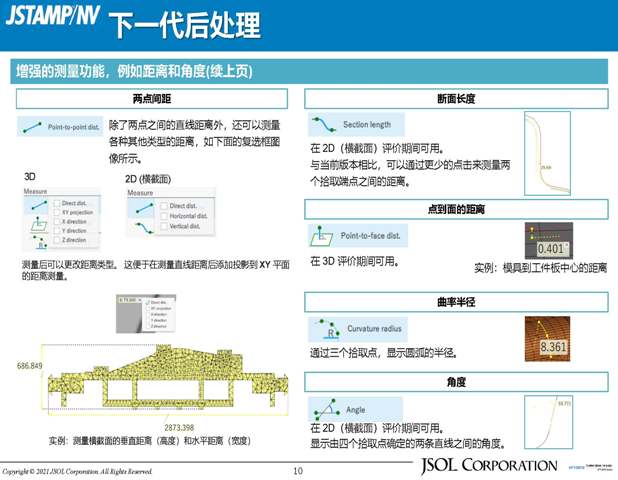Viewport: 618px width, 480px height.
Task: Check the XY projection checkbox
Action: (x=55, y=212)
